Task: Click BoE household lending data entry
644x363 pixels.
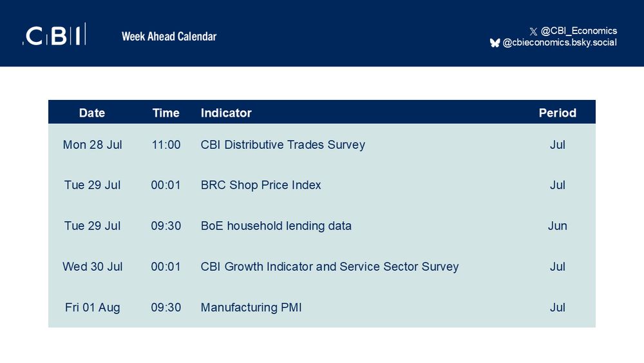Action: point(276,226)
